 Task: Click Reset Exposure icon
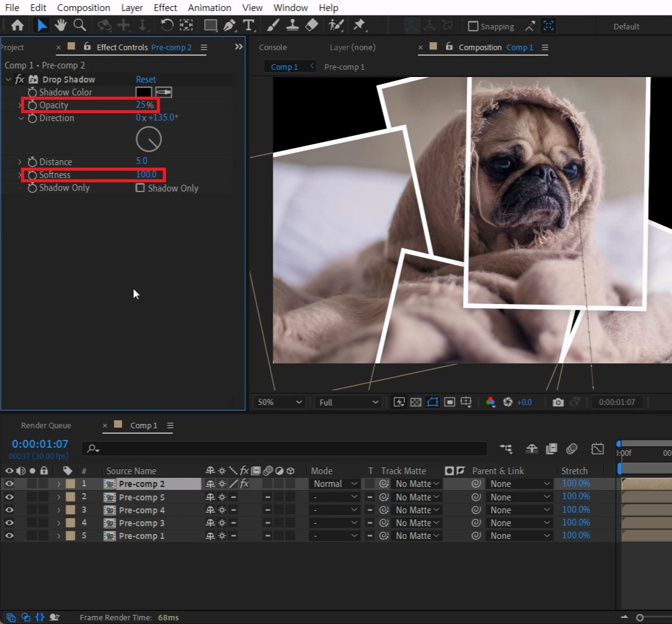[x=508, y=403]
